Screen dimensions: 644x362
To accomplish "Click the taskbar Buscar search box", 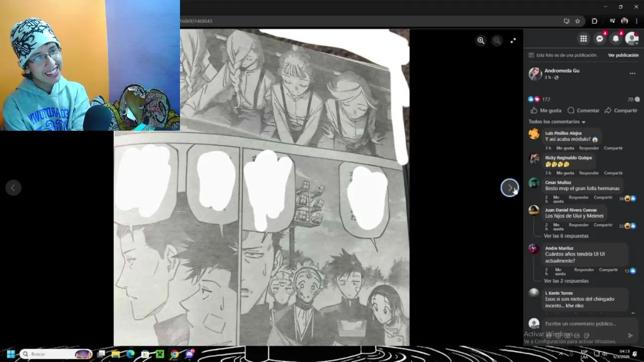I will click(x=56, y=354).
